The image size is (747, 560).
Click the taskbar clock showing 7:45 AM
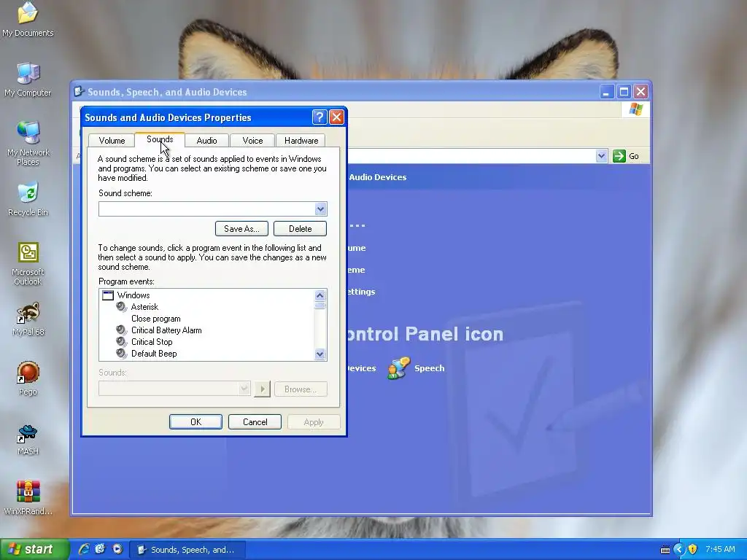(x=720, y=549)
